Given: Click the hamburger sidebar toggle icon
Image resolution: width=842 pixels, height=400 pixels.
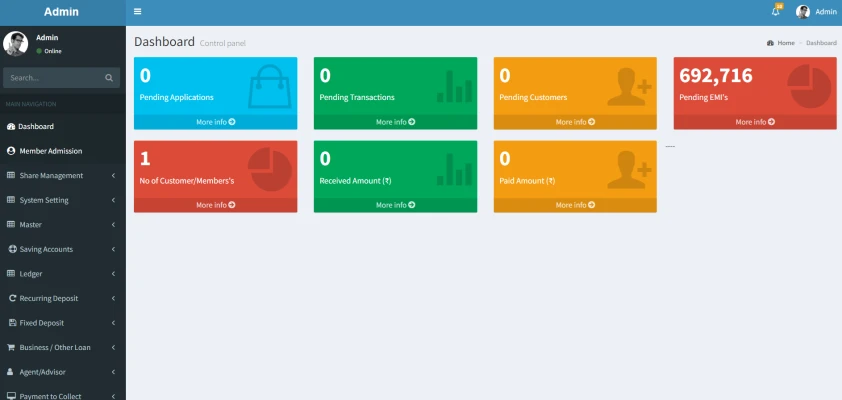Looking at the screenshot, I should click(138, 12).
